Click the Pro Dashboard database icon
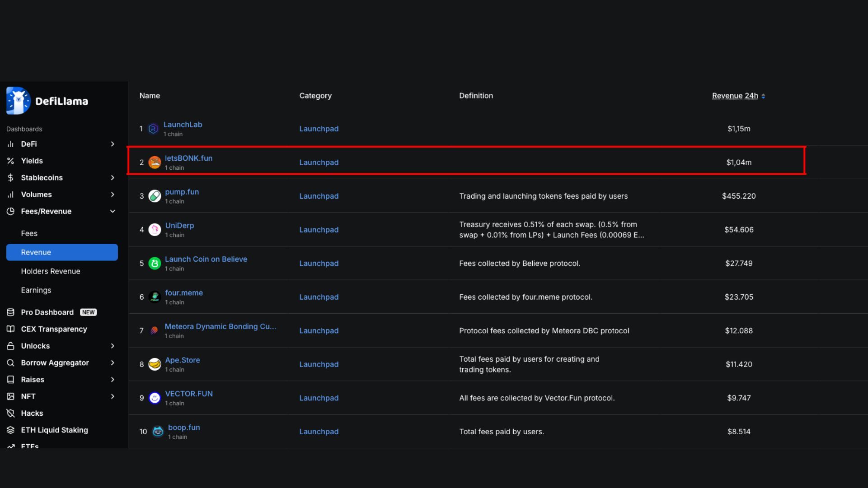Image resolution: width=868 pixels, height=488 pixels. (x=10, y=312)
